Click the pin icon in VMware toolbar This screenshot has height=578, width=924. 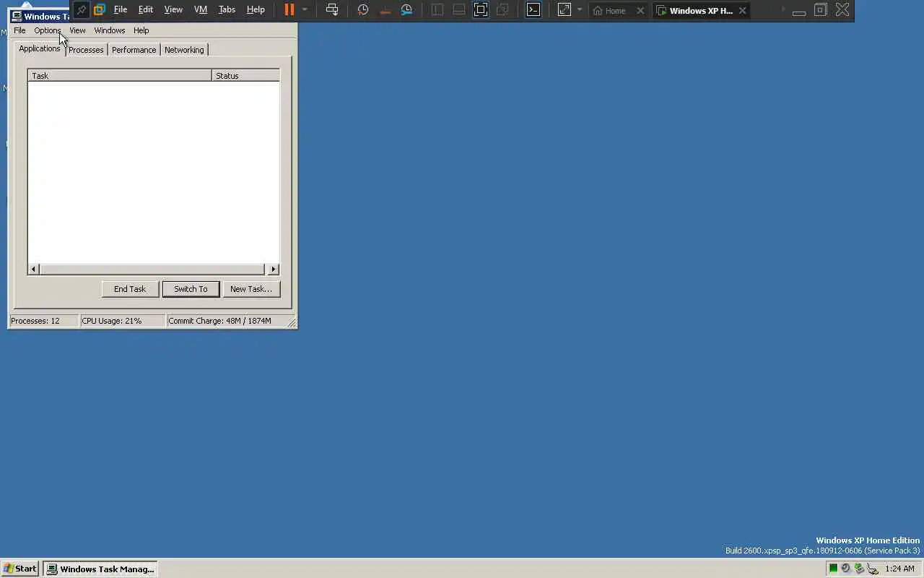81,10
